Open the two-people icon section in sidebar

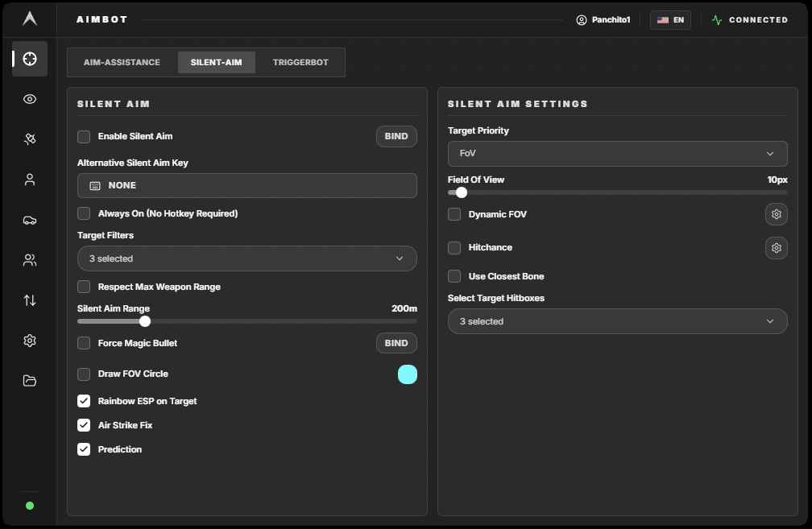30,260
